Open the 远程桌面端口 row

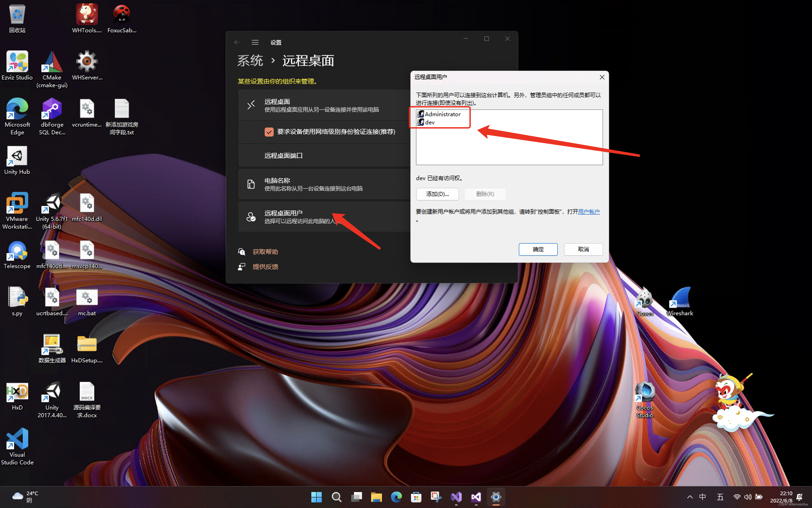pos(324,156)
